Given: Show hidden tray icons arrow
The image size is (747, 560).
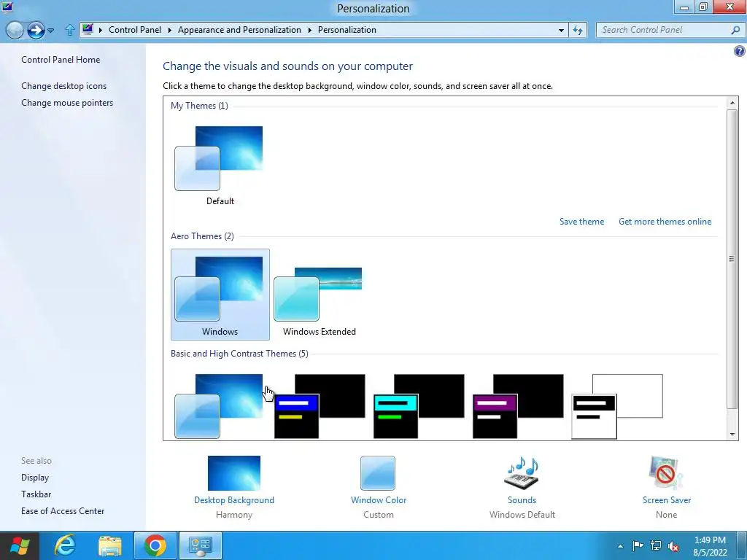Looking at the screenshot, I should pos(620,546).
